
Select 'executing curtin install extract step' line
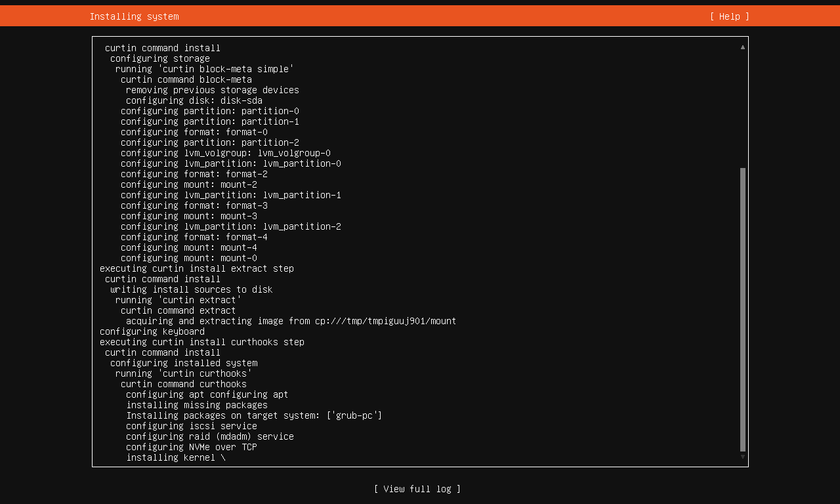tap(197, 268)
